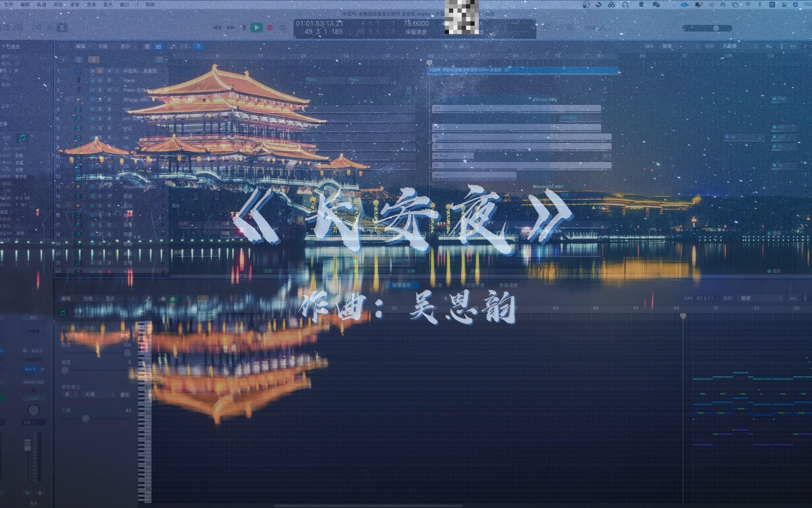Image resolution: width=812 pixels, height=508 pixels.
Task: Adjust the master volume slider in control bar
Action: 707,28
